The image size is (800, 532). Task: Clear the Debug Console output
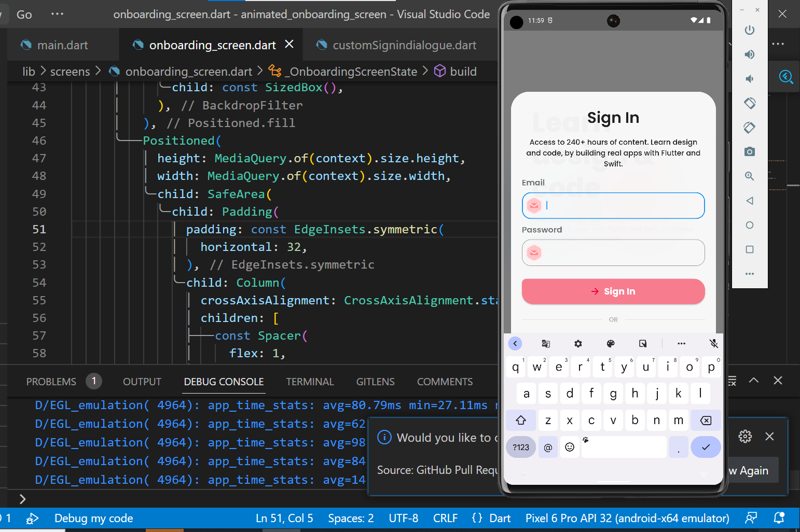[732, 381]
